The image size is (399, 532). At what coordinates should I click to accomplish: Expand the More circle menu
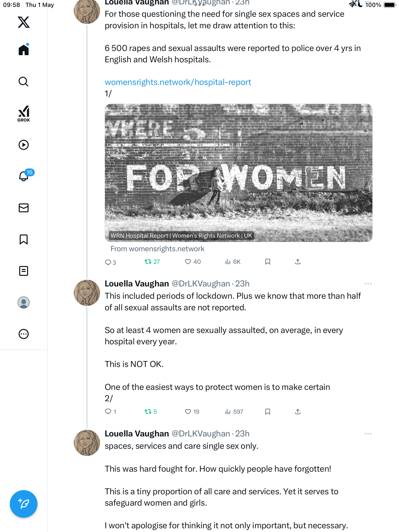click(x=24, y=334)
